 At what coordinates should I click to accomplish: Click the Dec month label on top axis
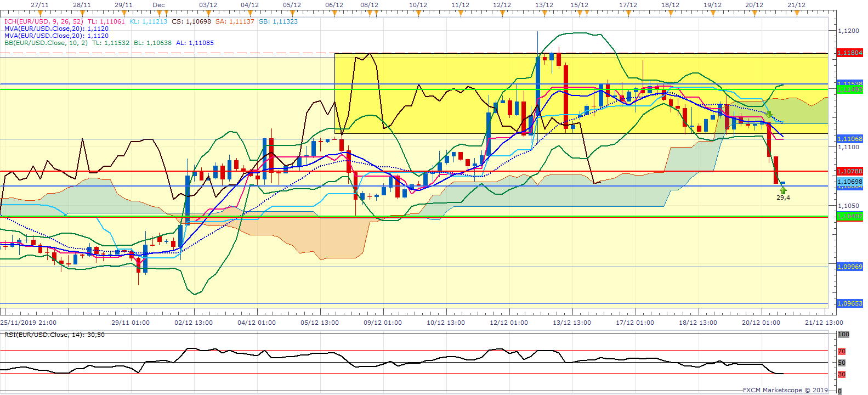pyautogui.click(x=158, y=5)
